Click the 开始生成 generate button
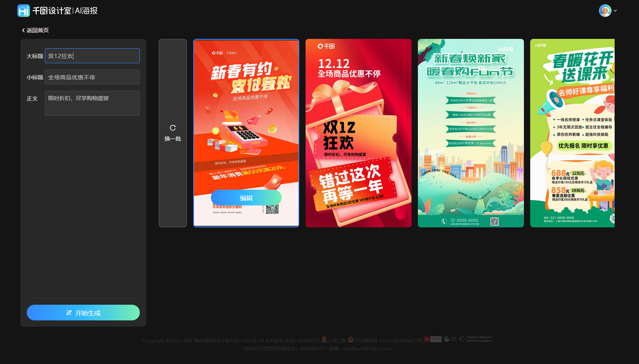 pyautogui.click(x=83, y=313)
